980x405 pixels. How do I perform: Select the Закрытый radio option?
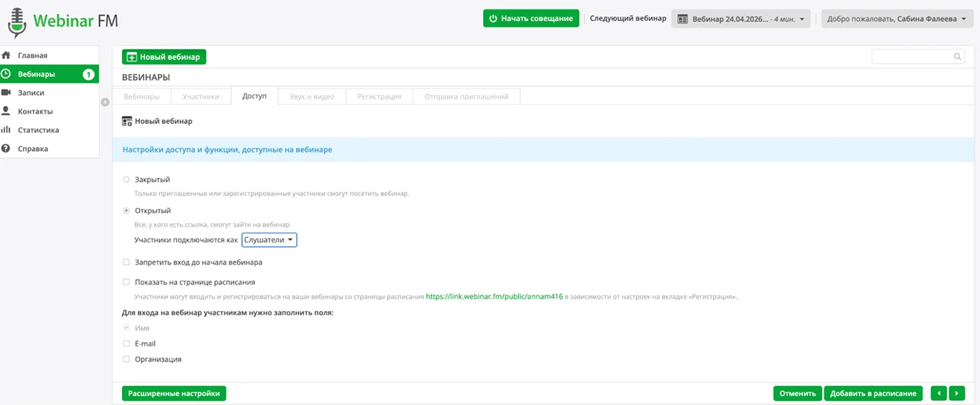click(127, 180)
